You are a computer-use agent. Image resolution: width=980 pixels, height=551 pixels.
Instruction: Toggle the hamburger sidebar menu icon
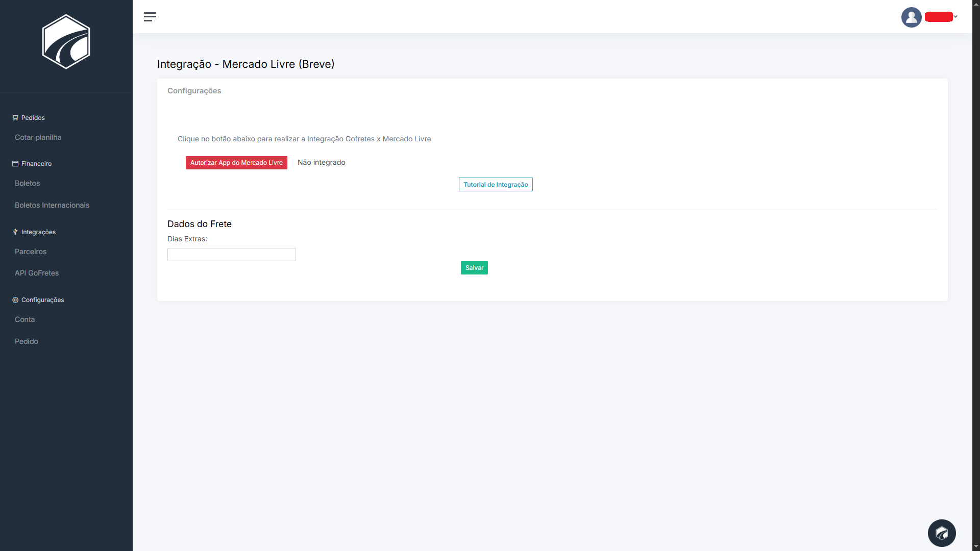click(150, 17)
